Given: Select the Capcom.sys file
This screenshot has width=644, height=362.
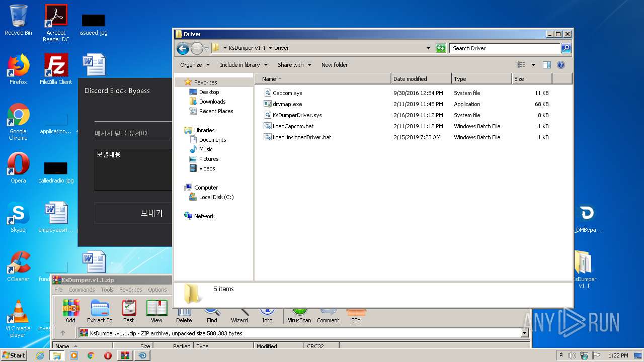Looking at the screenshot, I should pyautogui.click(x=287, y=93).
